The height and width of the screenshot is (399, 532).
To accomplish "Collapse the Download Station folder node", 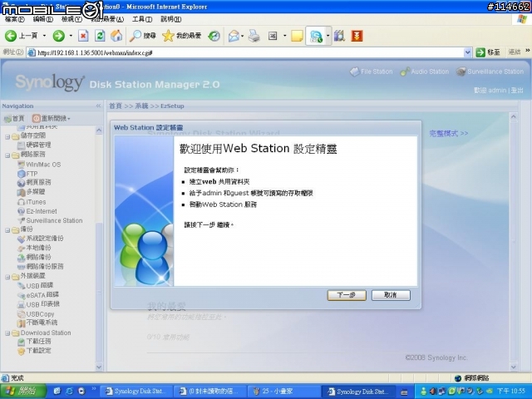I will click(7, 333).
